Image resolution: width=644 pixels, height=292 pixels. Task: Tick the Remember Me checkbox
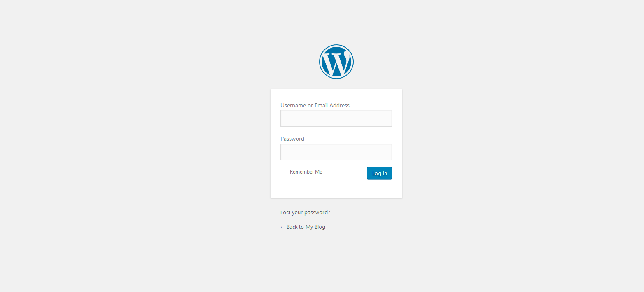283,172
